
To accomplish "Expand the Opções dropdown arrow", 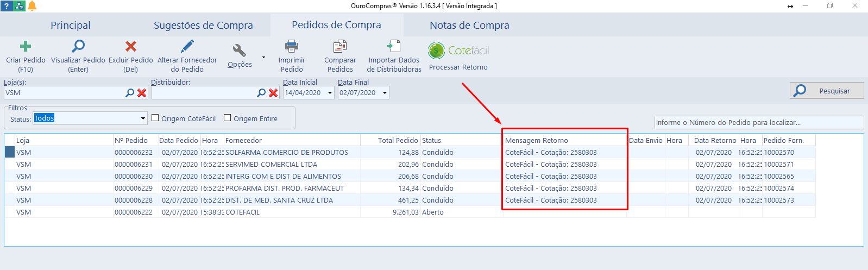I will pyautogui.click(x=264, y=57).
